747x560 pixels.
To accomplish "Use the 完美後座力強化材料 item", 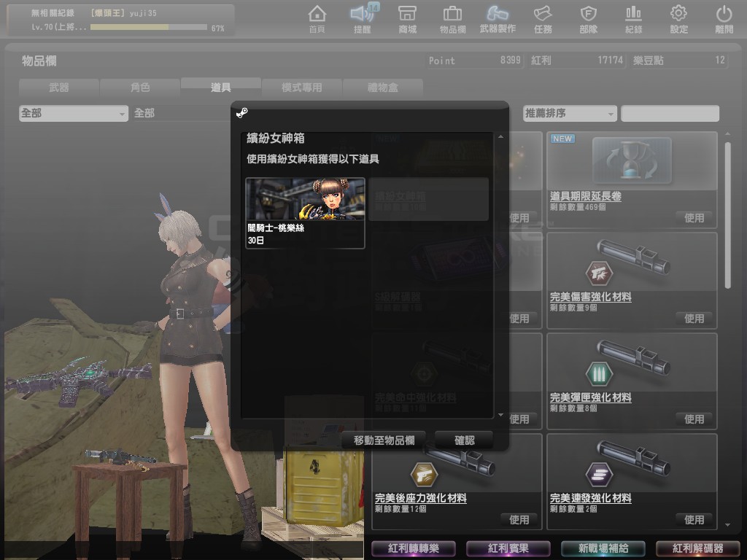I will [519, 519].
